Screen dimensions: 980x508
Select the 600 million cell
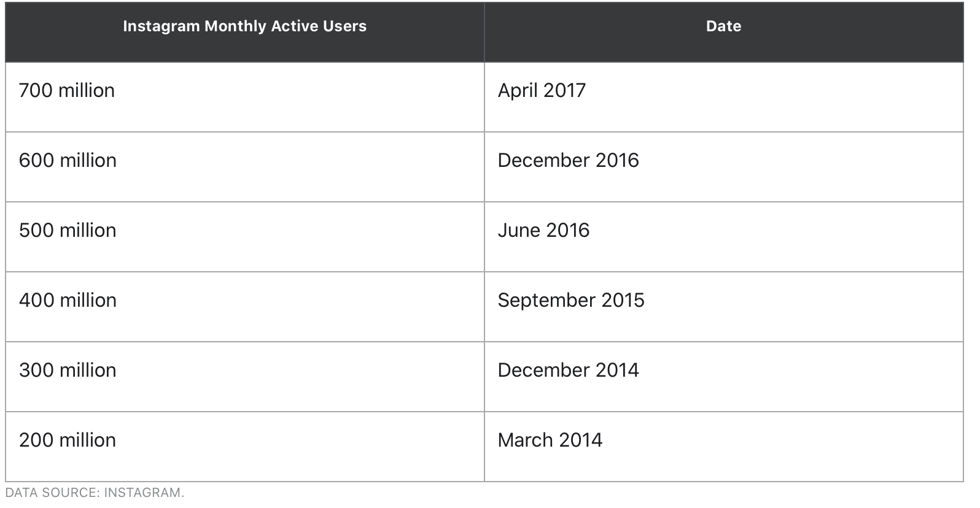[x=245, y=167]
